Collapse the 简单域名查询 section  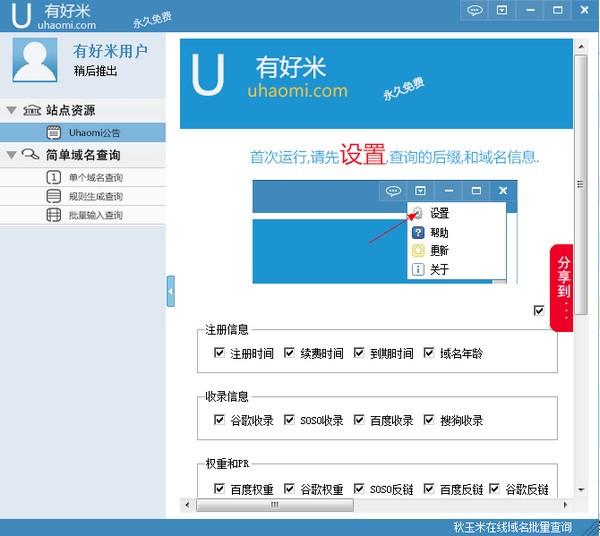11,155
